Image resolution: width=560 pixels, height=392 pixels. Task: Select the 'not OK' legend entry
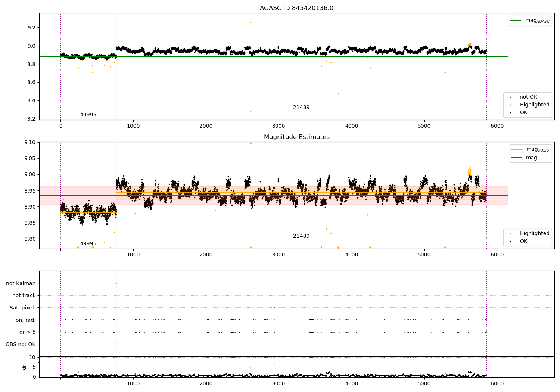tap(528, 97)
